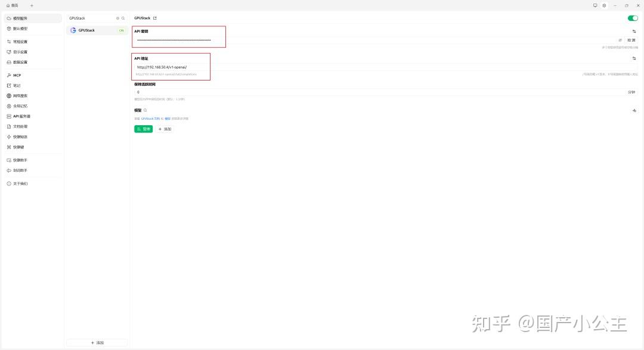This screenshot has height=350, width=644.
Task: Open the 模型服务 settings section
Action: pos(33,18)
